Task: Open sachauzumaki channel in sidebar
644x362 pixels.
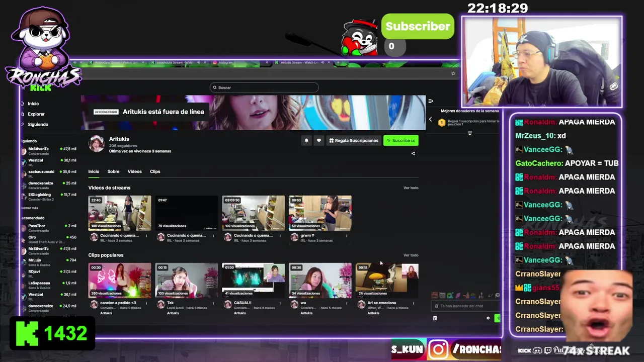Action: pos(49,173)
